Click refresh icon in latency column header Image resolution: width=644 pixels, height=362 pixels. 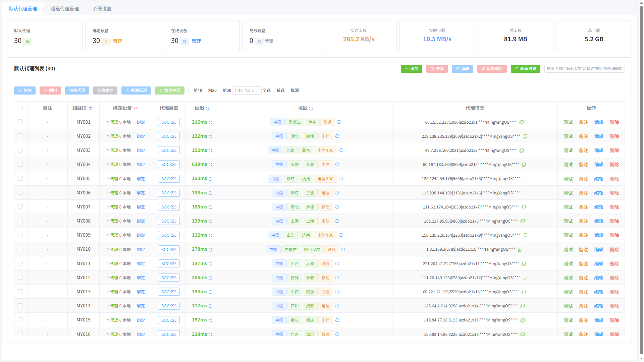tap(208, 108)
